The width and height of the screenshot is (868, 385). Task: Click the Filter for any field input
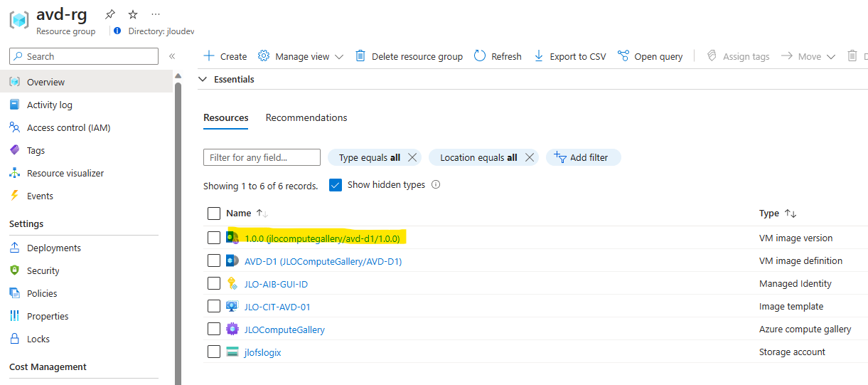click(x=262, y=157)
